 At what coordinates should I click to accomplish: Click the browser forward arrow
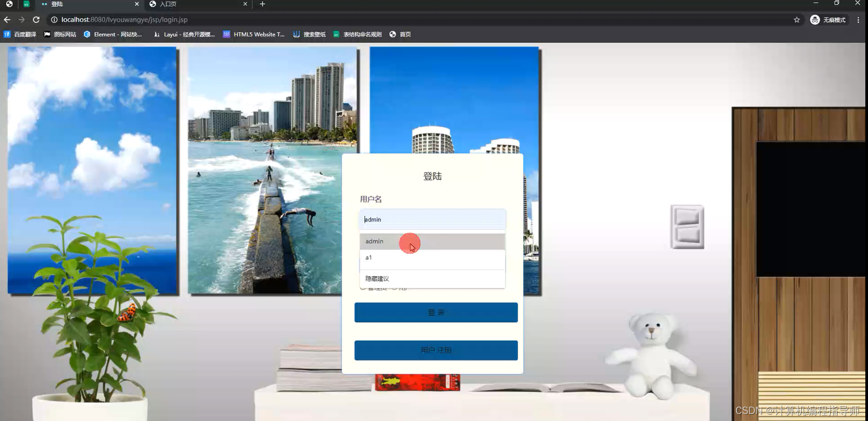click(21, 20)
